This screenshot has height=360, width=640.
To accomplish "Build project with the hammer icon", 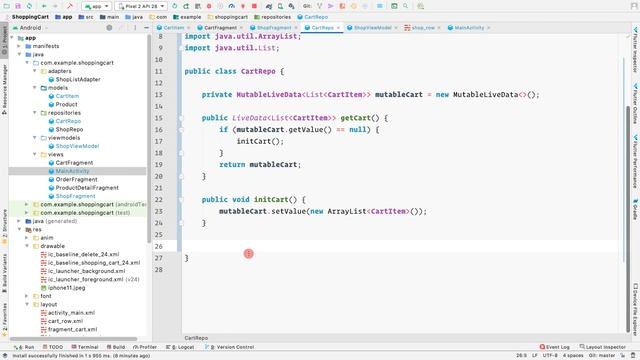I will pyautogui.click(x=70, y=6).
